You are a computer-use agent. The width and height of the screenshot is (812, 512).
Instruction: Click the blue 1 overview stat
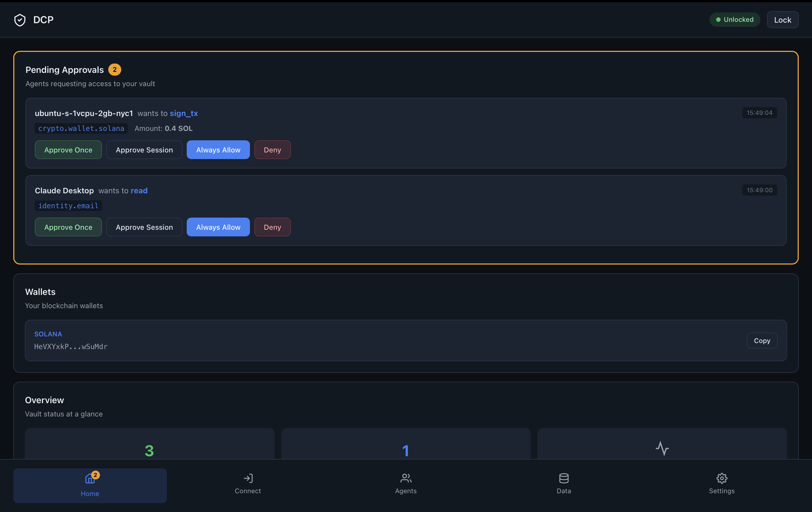click(x=406, y=451)
